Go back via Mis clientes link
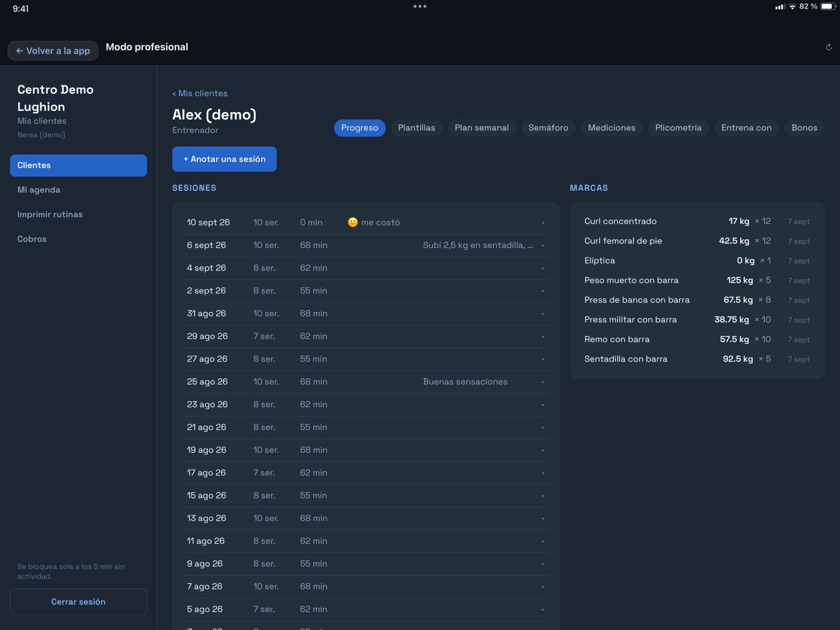840x630 pixels. [200, 93]
